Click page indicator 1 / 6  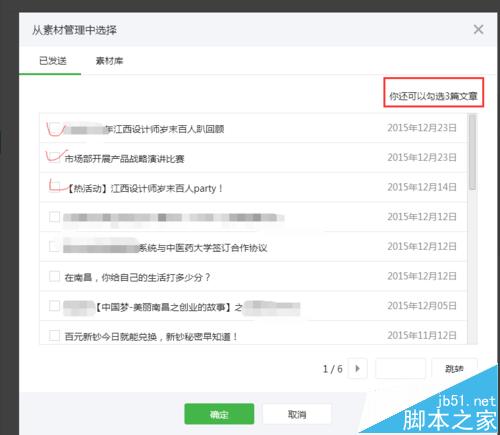click(332, 369)
